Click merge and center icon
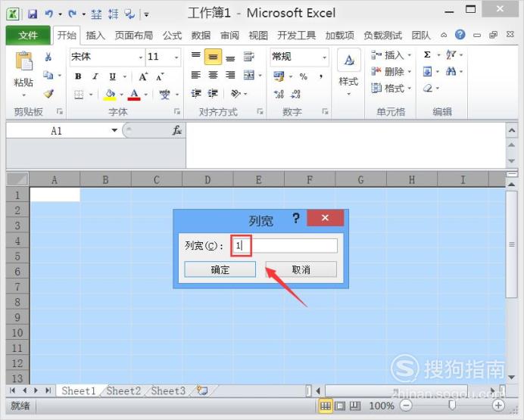 [x=249, y=75]
